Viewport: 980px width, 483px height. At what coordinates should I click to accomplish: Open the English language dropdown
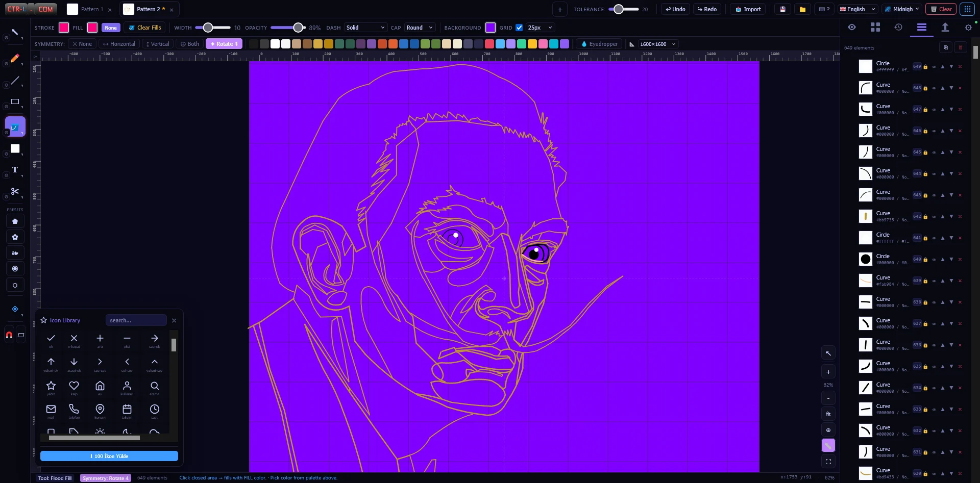click(x=857, y=9)
